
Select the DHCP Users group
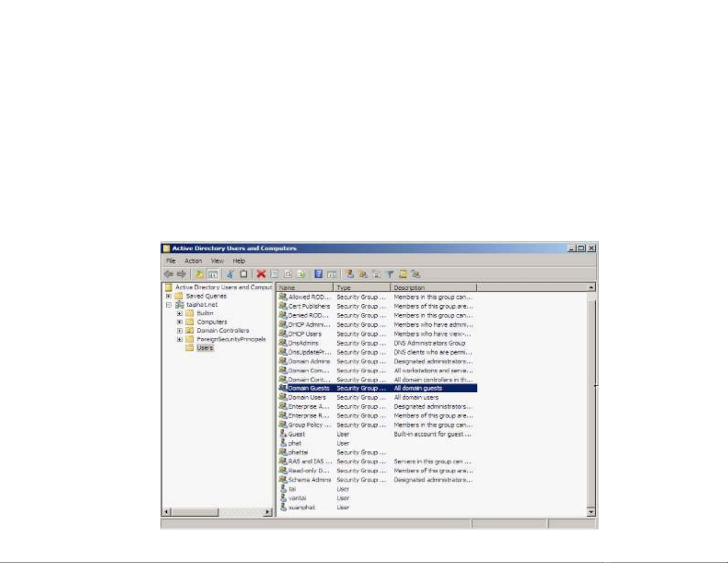[305, 334]
